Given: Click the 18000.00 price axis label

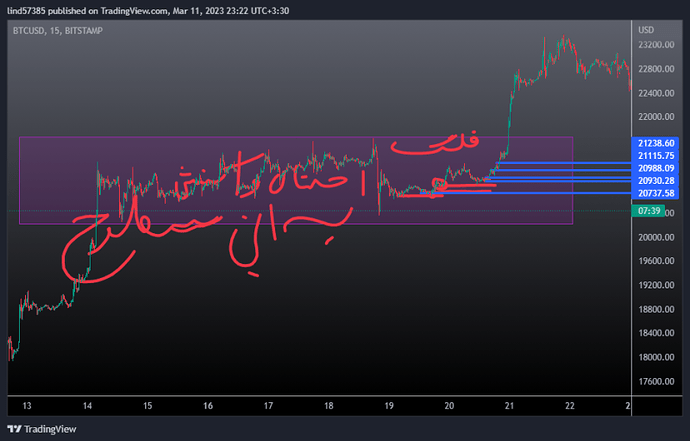Looking at the screenshot, I should (x=655, y=357).
